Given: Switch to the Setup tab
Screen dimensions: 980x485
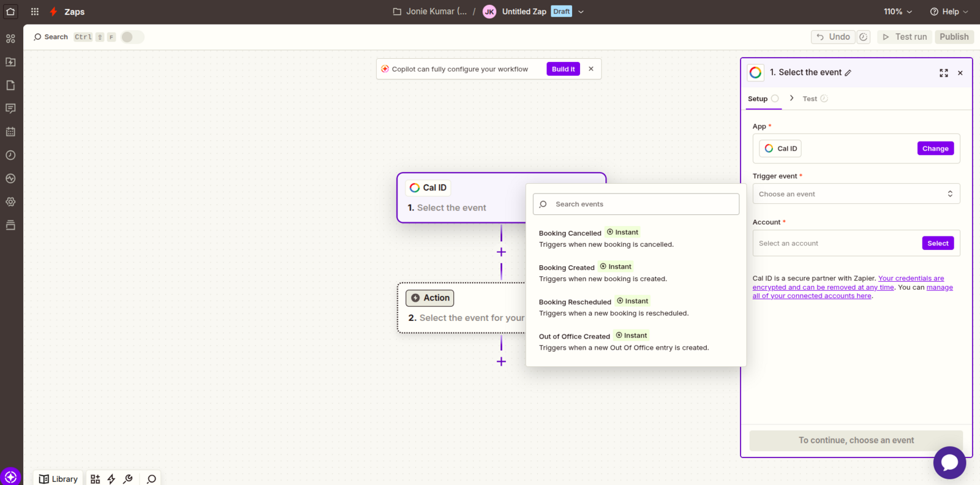Looking at the screenshot, I should coord(763,99).
